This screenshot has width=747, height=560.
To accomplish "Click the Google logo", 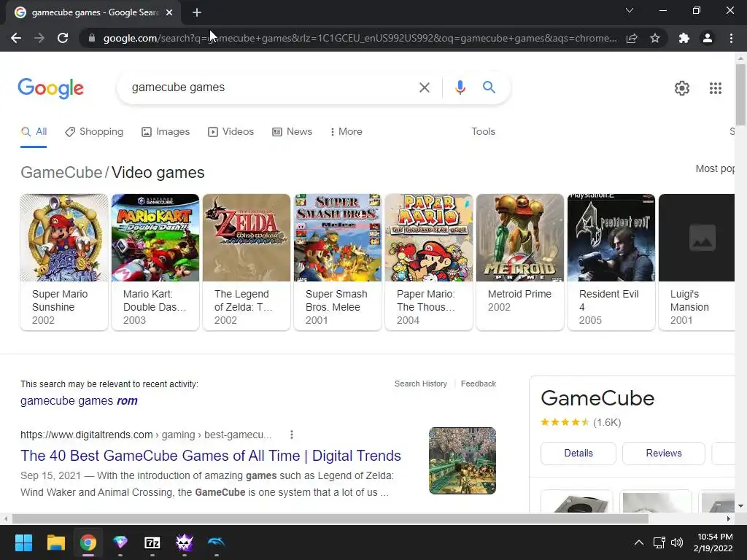I will 50,88.
